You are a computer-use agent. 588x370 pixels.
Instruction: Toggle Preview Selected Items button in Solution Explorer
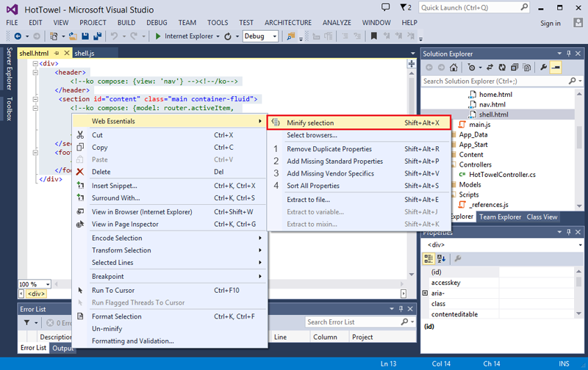(x=556, y=68)
